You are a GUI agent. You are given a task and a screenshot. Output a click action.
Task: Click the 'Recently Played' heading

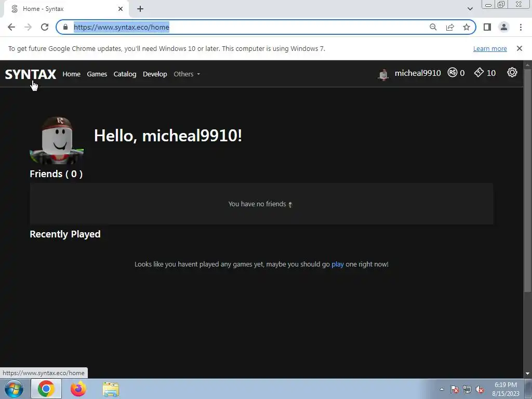pos(65,234)
